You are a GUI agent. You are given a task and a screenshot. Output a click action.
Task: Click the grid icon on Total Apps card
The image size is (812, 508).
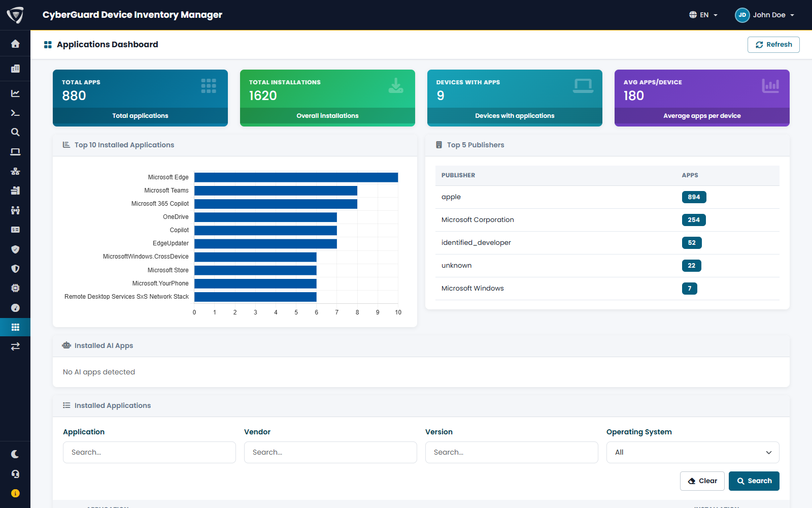209,86
